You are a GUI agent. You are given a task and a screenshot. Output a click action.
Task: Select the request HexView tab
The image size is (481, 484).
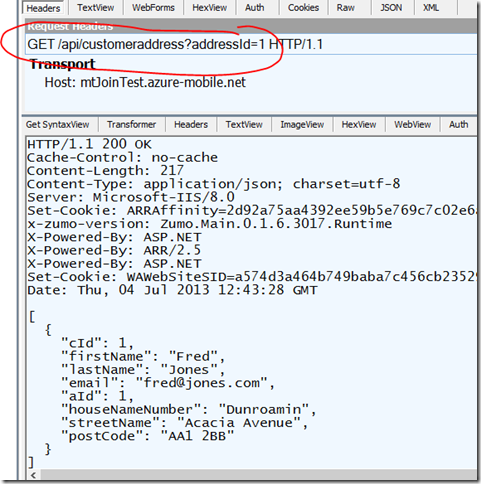tap(209, 8)
